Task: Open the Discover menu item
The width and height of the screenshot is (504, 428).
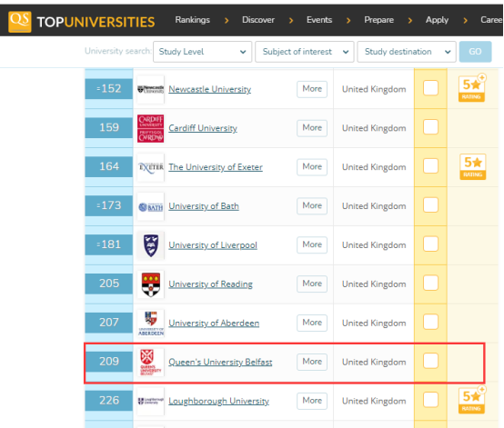Action: pyautogui.click(x=258, y=20)
